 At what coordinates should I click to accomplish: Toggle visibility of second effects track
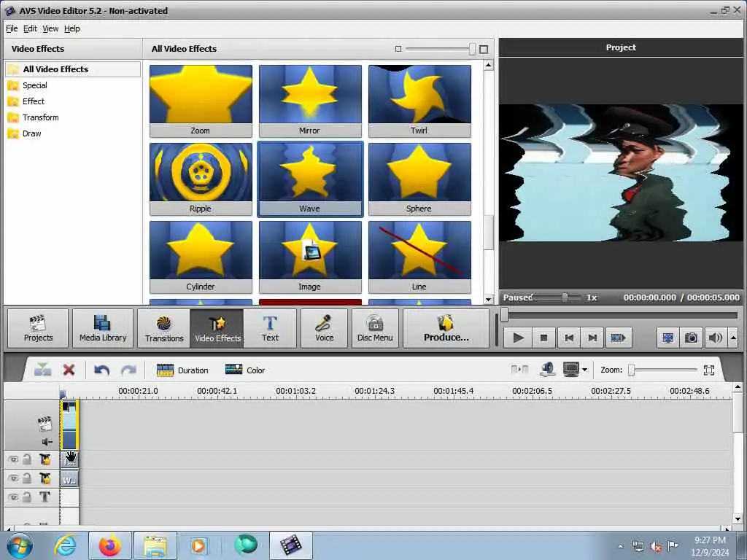coord(13,478)
